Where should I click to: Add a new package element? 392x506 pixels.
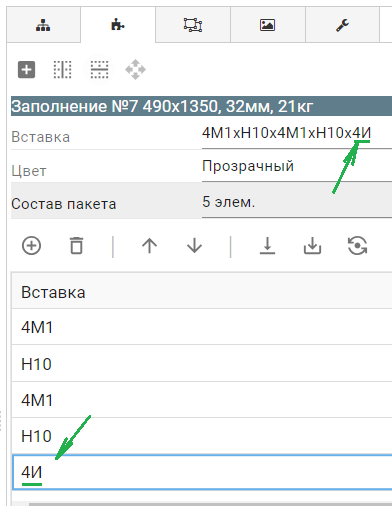point(31,246)
